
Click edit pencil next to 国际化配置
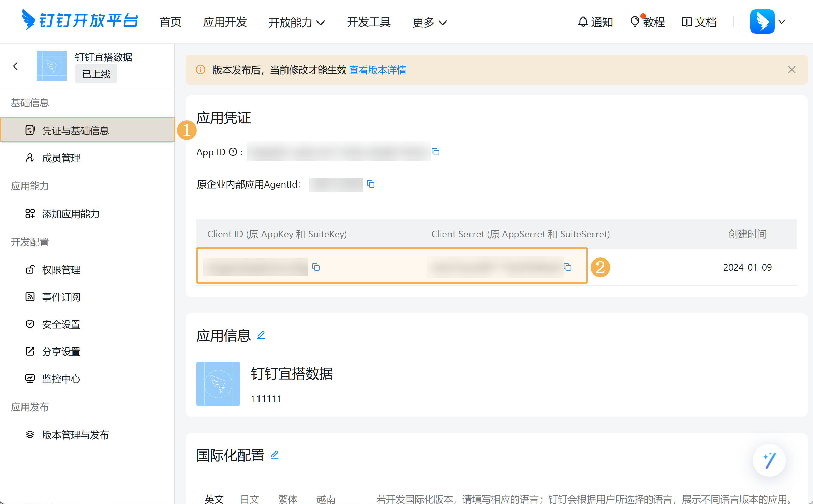[x=275, y=455]
